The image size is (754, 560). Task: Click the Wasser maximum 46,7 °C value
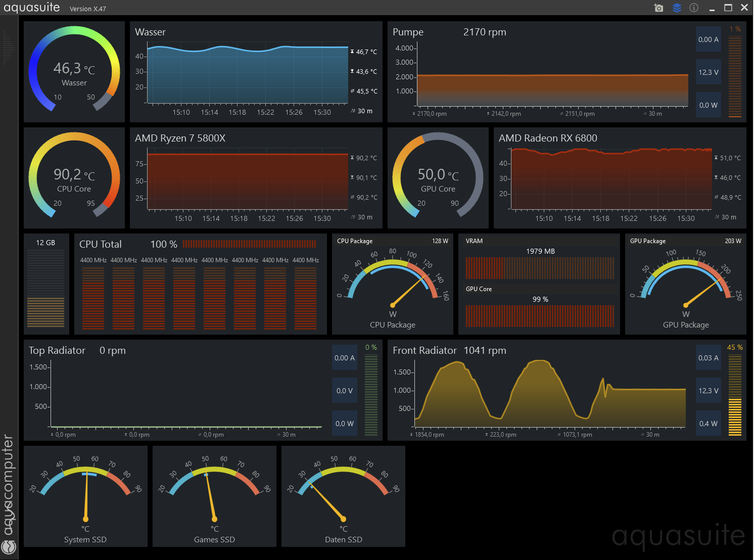pos(366,52)
